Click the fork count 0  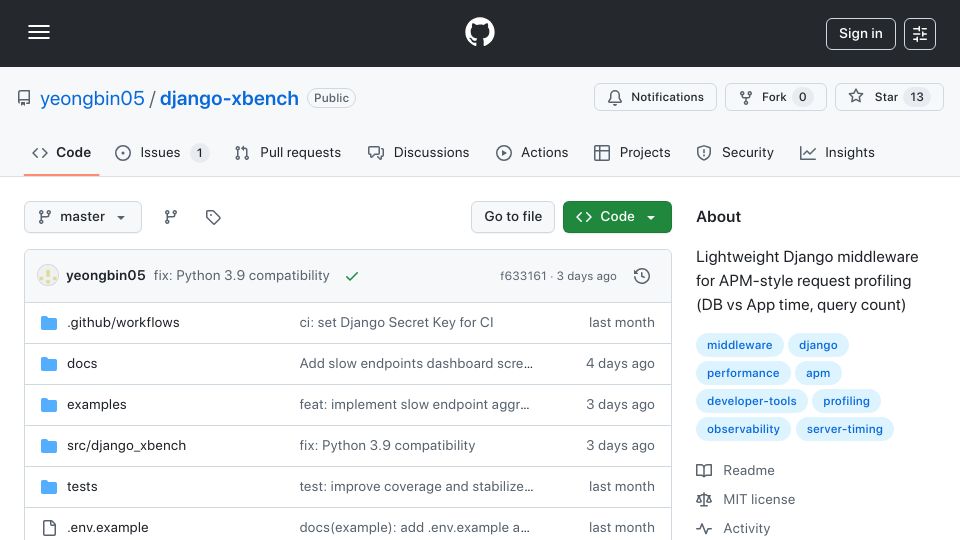coord(803,97)
